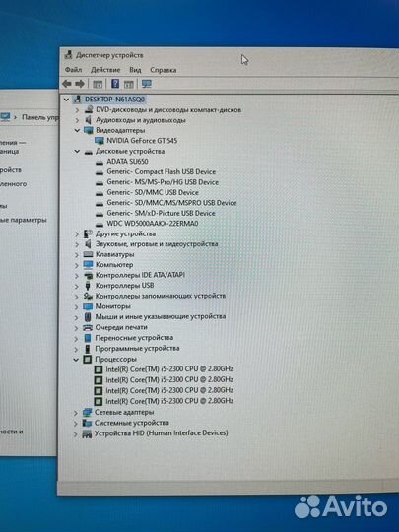Expand DVD-дисководы и дисководы компакт-дисков
399x532 pixels.
77,110
